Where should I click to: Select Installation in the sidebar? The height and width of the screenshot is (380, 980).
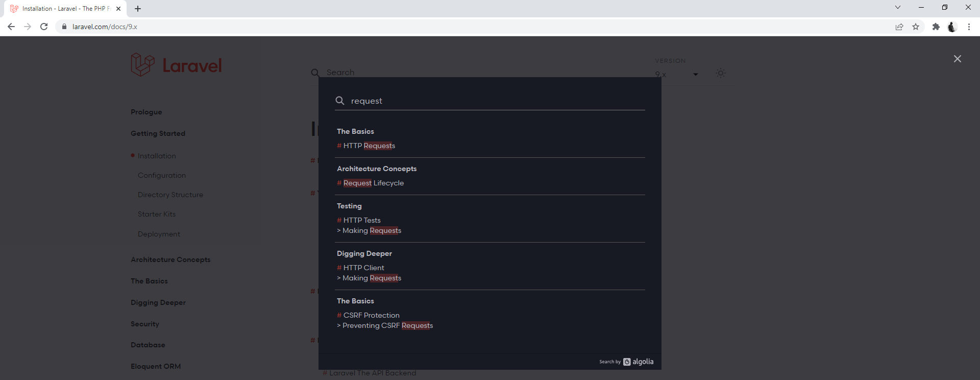coord(157,156)
